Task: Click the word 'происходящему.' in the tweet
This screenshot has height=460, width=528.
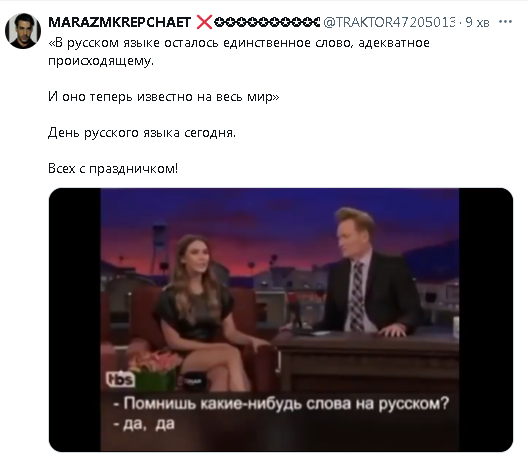Action: pyautogui.click(x=101, y=61)
